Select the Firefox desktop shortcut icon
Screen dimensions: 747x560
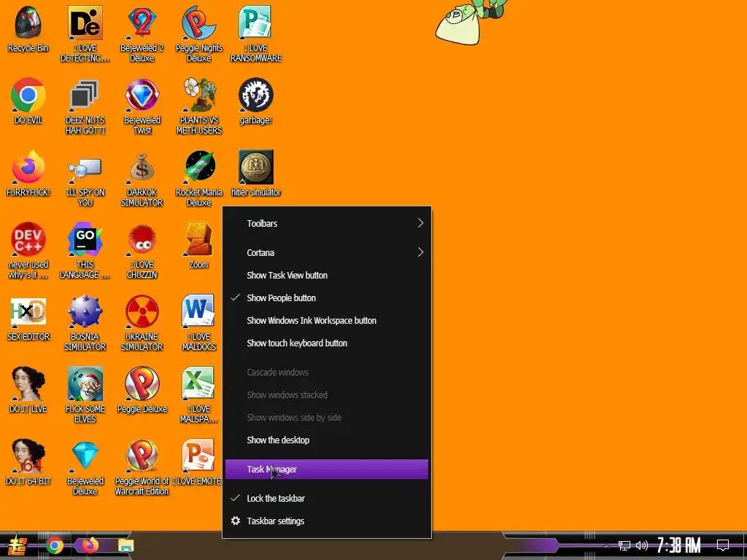pos(28,167)
